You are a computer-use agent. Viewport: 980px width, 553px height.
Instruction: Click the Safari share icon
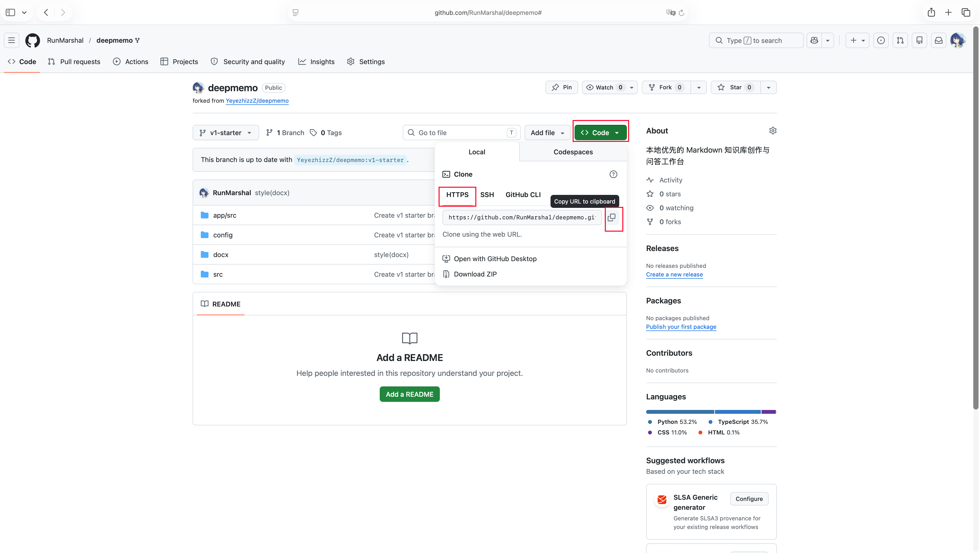pyautogui.click(x=931, y=12)
